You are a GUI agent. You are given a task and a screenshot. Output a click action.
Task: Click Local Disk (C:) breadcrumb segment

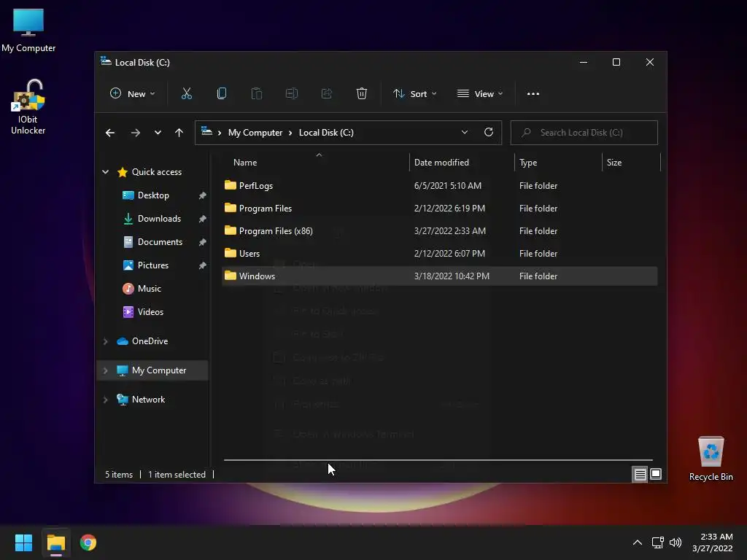pyautogui.click(x=326, y=133)
